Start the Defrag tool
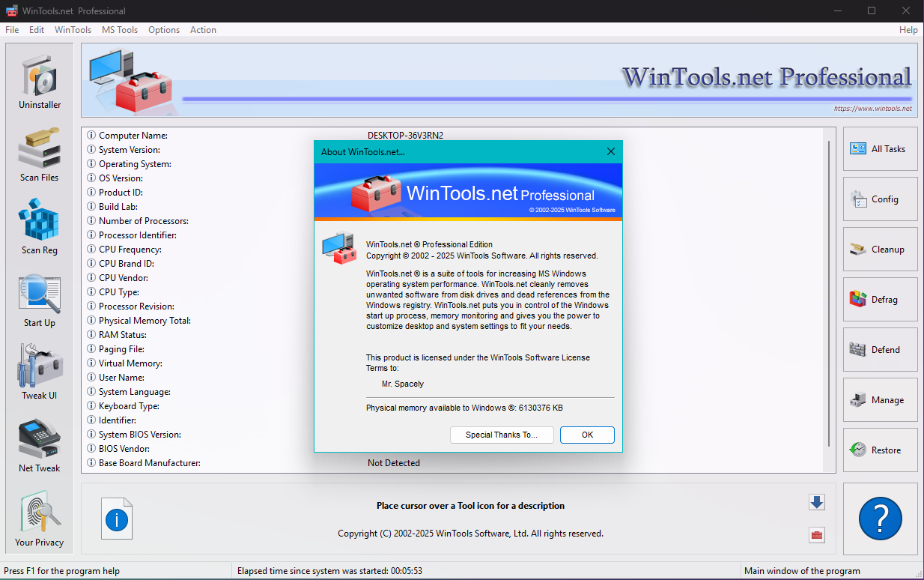The height and width of the screenshot is (580, 924). pyautogui.click(x=880, y=300)
